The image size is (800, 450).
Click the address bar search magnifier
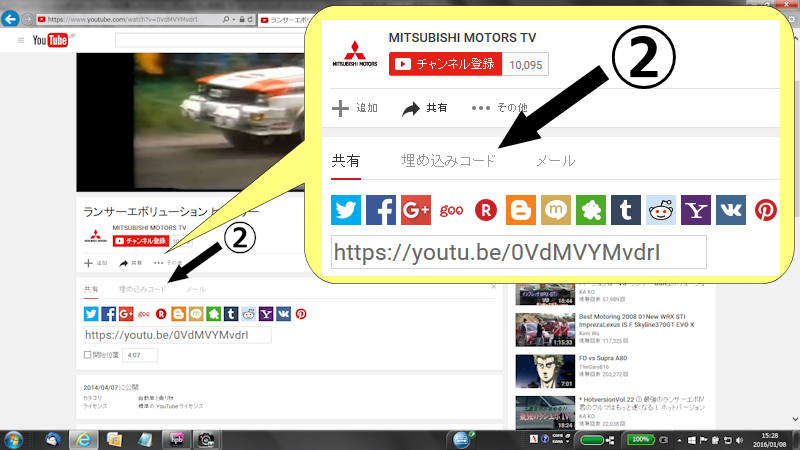click(x=226, y=19)
